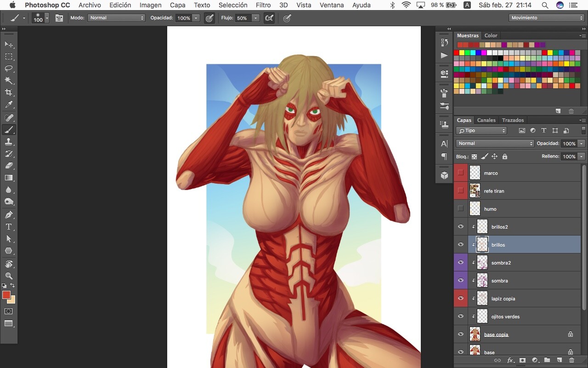This screenshot has height=368, width=588.
Task: Enable airbrush-style build-up effects
Action: [x=270, y=18]
